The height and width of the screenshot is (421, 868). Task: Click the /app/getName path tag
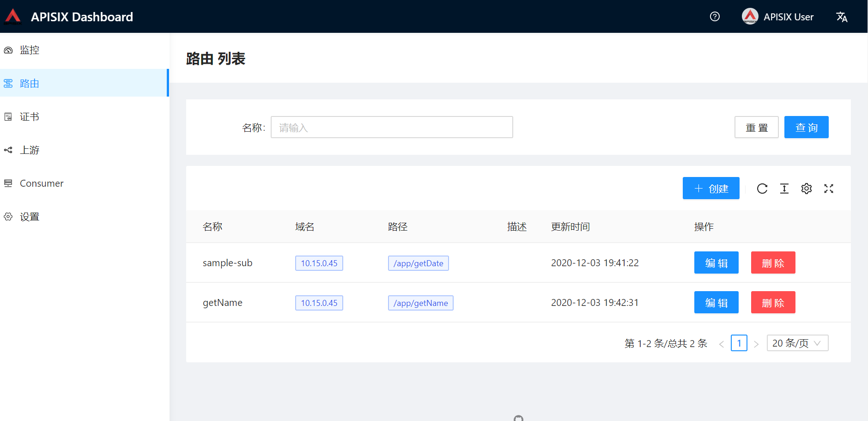421,303
